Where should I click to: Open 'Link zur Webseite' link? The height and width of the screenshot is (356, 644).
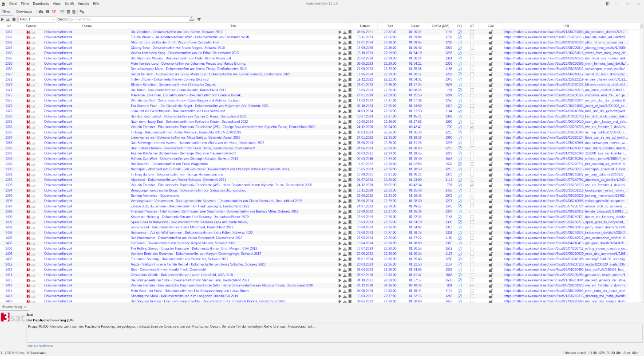click(40, 346)
